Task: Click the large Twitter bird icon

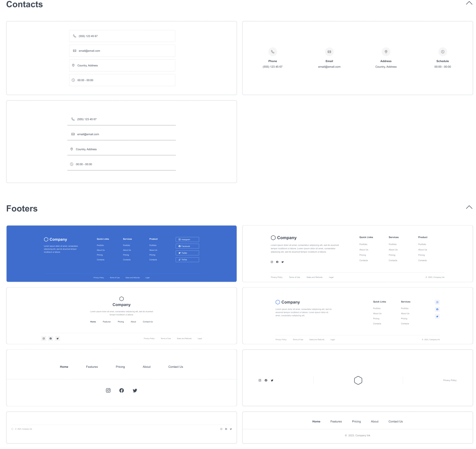Action: 135,391
